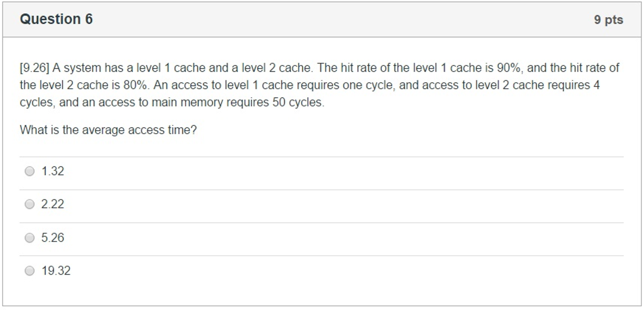This screenshot has height=310, width=644.
Task: Click the answer label text 2.22
Action: pos(52,204)
